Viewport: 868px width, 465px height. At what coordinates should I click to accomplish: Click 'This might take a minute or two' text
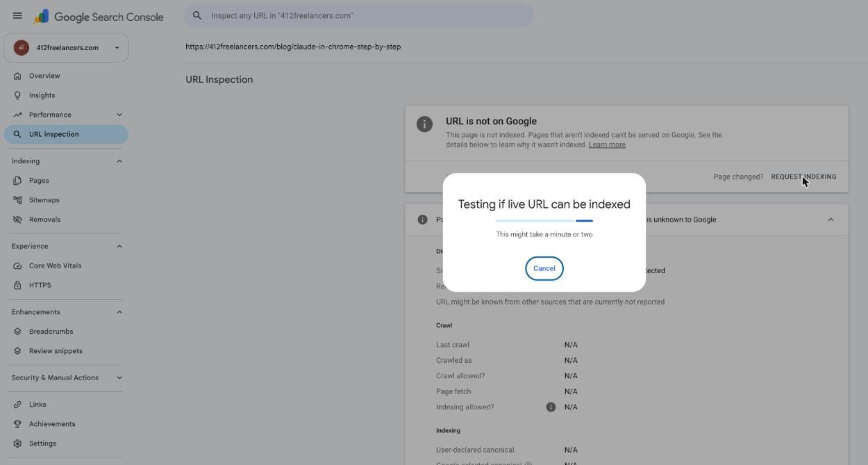tap(544, 234)
